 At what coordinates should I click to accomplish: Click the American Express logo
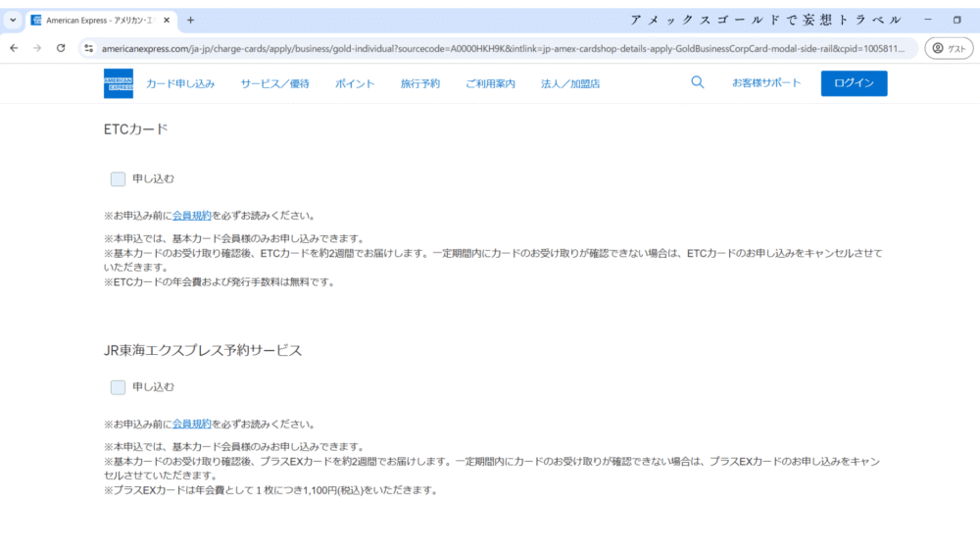(x=119, y=83)
